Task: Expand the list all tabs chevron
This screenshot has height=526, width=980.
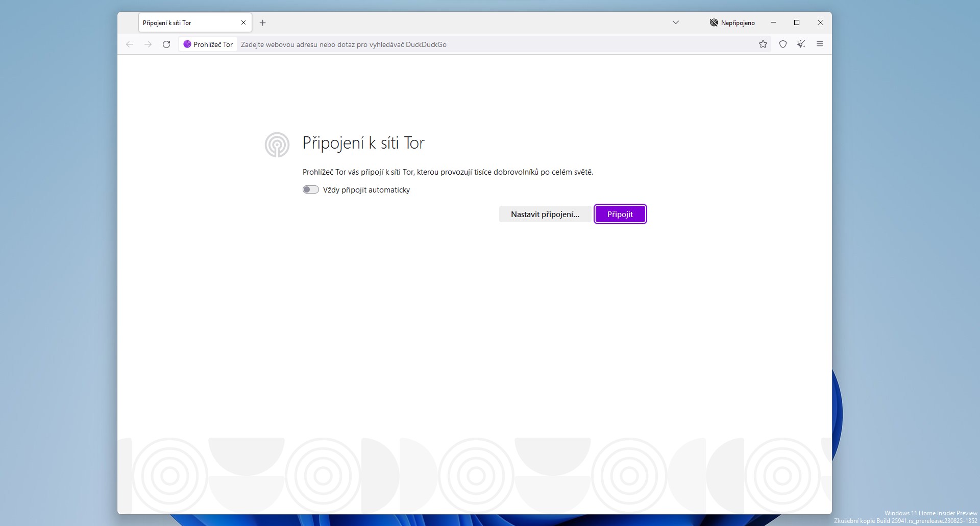Action: (676, 22)
